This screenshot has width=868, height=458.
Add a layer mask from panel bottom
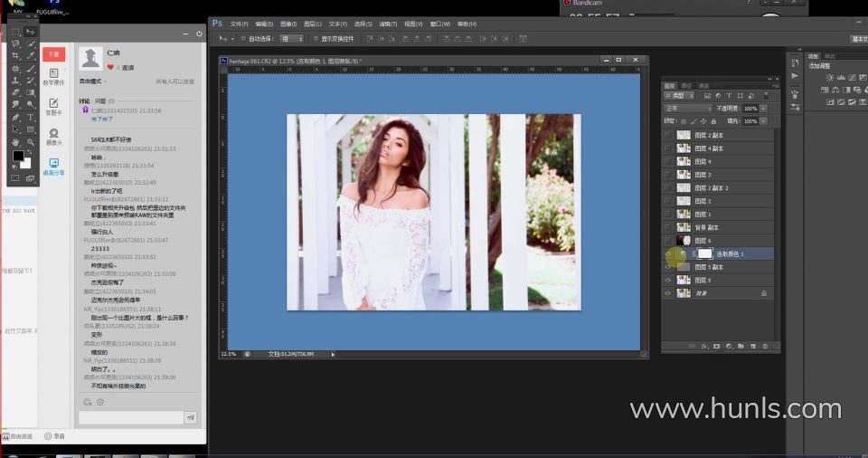pyautogui.click(x=716, y=347)
